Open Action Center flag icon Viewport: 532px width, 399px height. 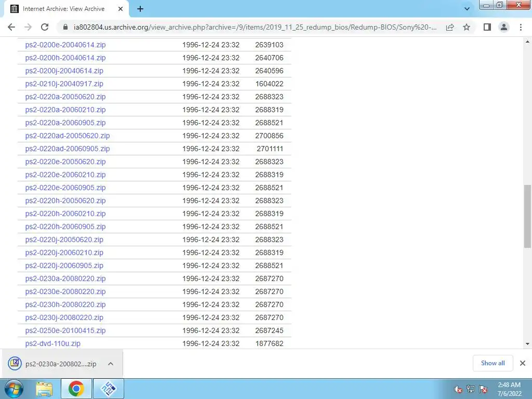coord(484,389)
